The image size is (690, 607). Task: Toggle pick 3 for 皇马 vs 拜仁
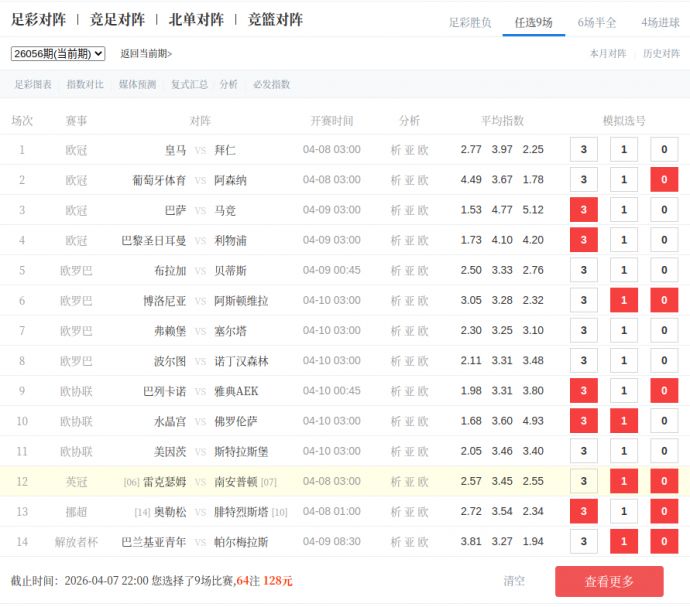583,150
